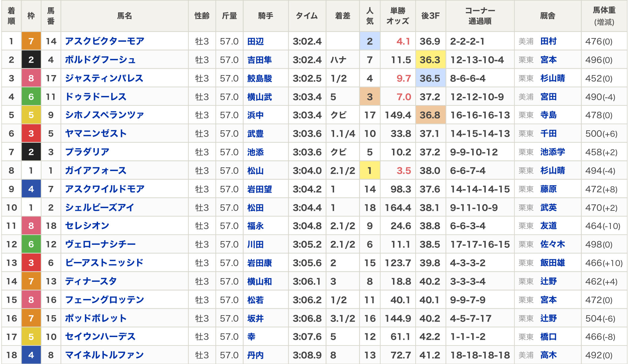The image size is (629, 364).
Task: Click the 馬名 column header
Action: (x=124, y=16)
